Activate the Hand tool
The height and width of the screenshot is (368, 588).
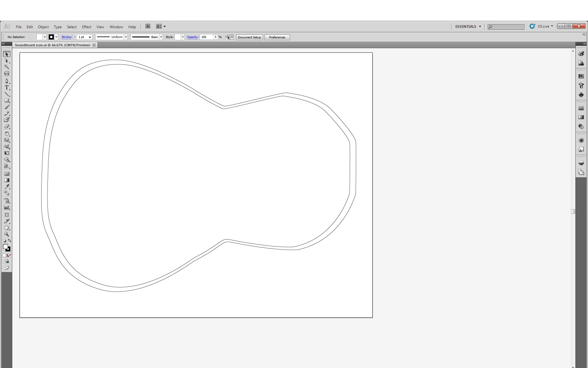[x=7, y=228]
